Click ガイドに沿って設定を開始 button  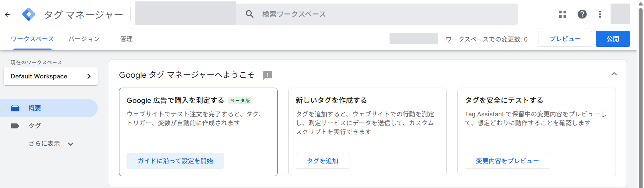tap(175, 161)
